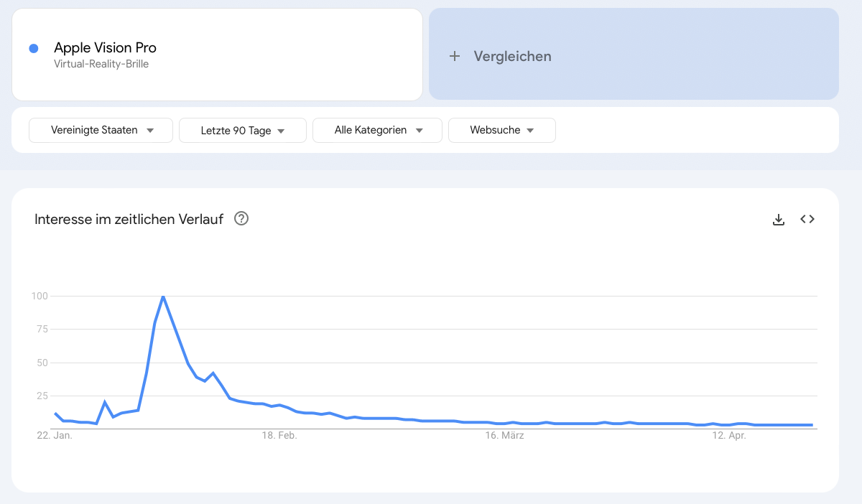
Task: Click the Vergleichen label text
Action: (512, 56)
